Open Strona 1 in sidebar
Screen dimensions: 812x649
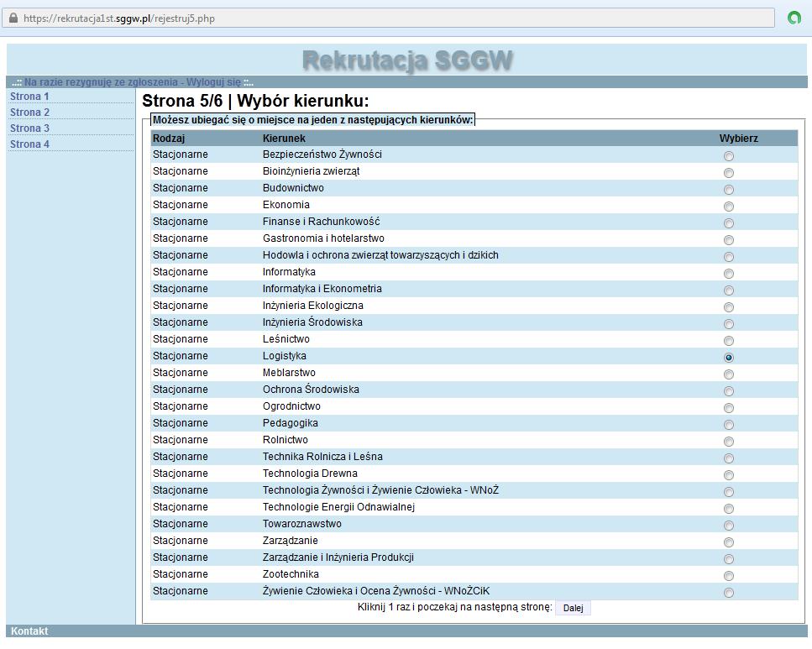29,97
